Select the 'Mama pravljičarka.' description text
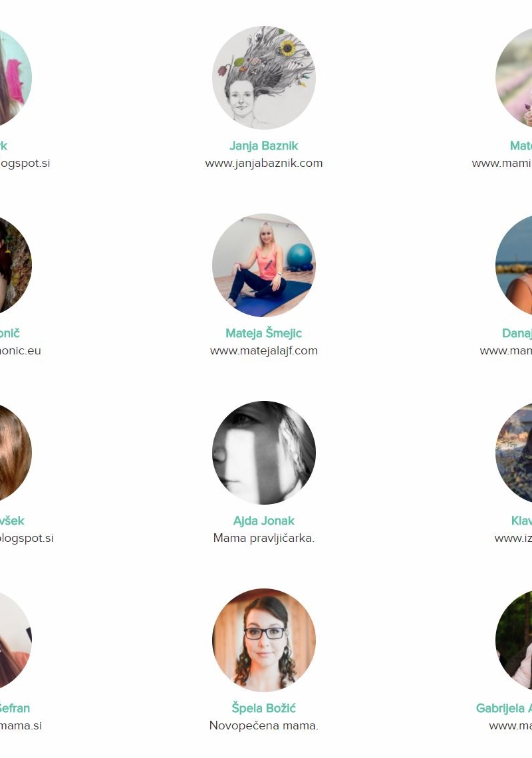This screenshot has height=758, width=532. pyautogui.click(x=263, y=538)
